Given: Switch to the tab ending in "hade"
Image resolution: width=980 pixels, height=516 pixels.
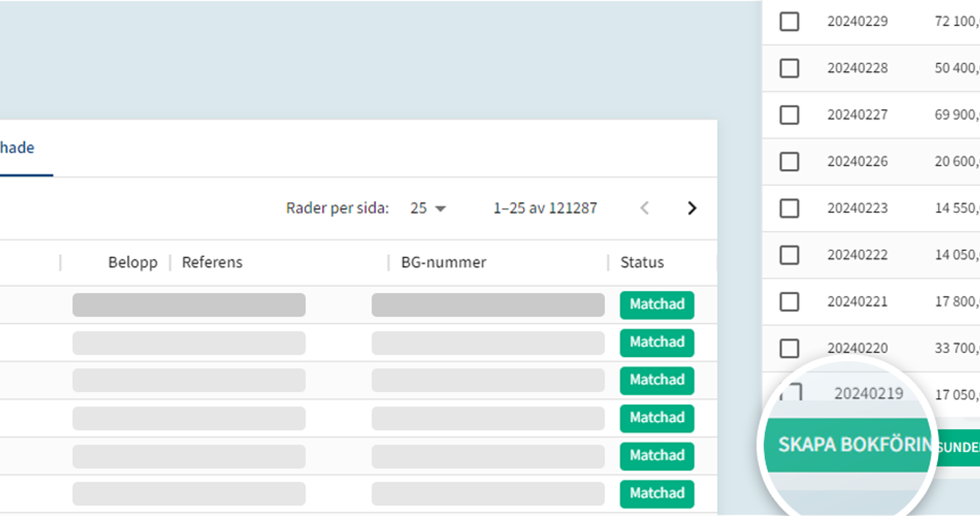Looking at the screenshot, I should [x=17, y=148].
